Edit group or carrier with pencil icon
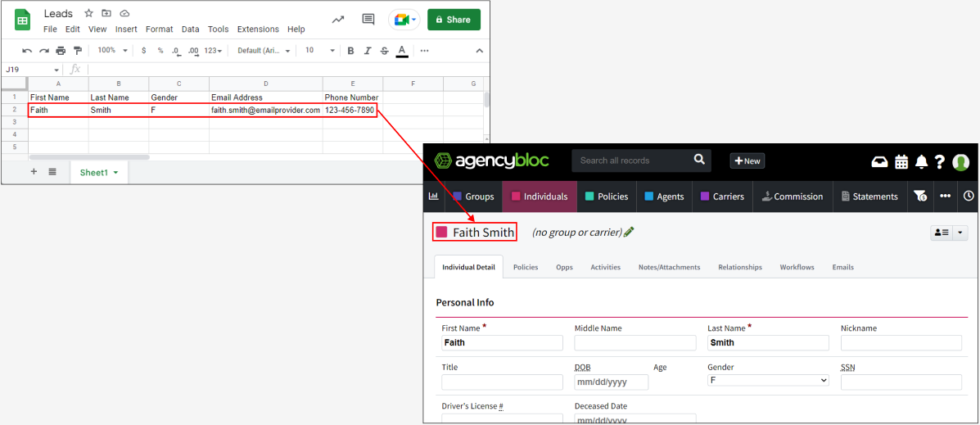The image size is (980, 425). click(x=629, y=232)
